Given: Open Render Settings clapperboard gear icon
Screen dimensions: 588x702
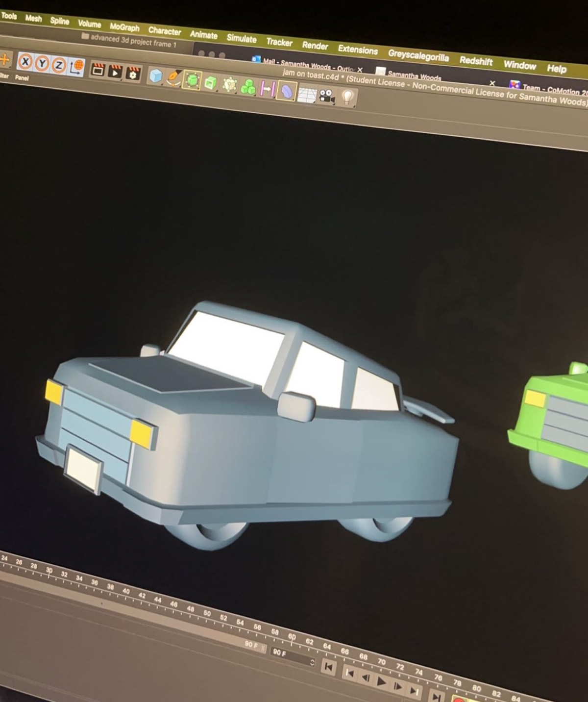Looking at the screenshot, I should [133, 74].
